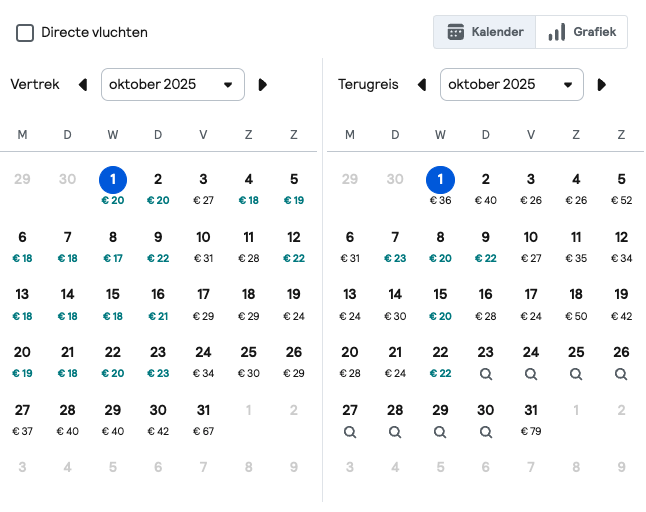Click magnifier icon under return date 26
The image size is (646, 512).
point(621,374)
